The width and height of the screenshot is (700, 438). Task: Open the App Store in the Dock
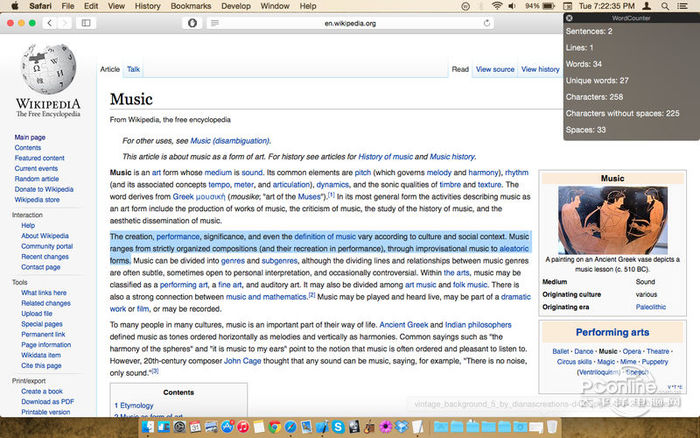coord(227,427)
